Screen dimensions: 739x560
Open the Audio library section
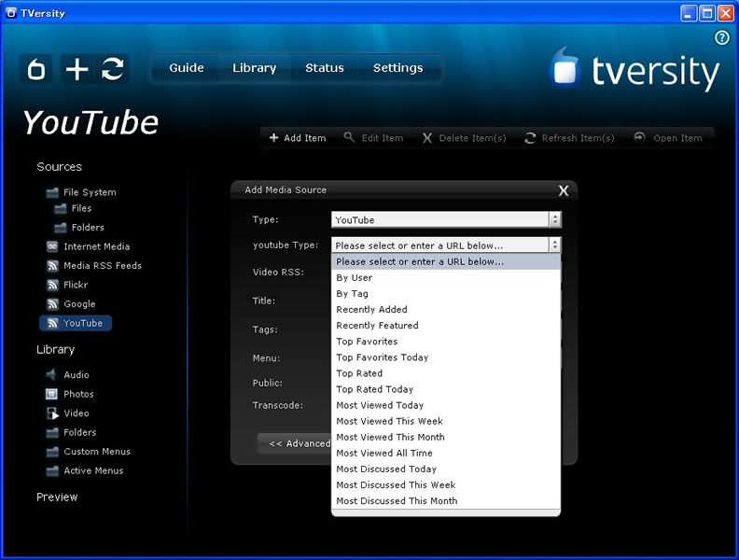tap(76, 375)
